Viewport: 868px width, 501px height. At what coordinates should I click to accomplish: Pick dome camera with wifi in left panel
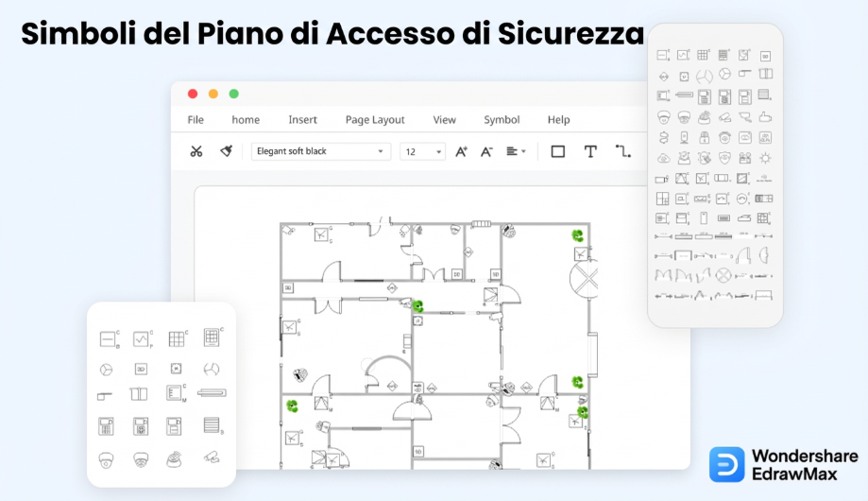click(x=141, y=460)
